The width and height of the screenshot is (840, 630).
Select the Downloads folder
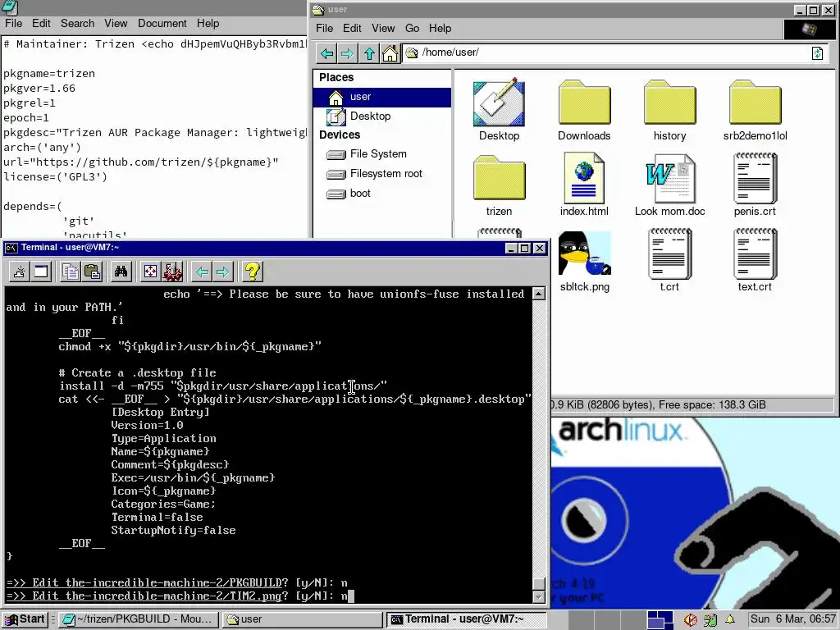point(584,111)
